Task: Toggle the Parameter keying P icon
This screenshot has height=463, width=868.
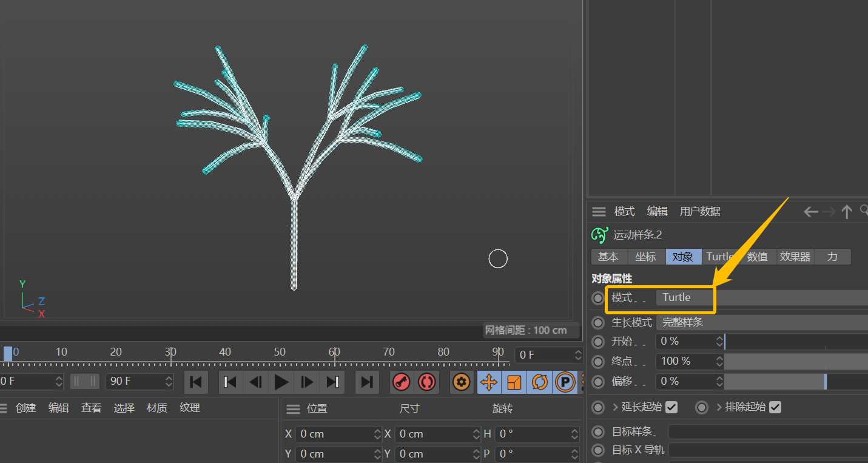Action: [x=565, y=382]
